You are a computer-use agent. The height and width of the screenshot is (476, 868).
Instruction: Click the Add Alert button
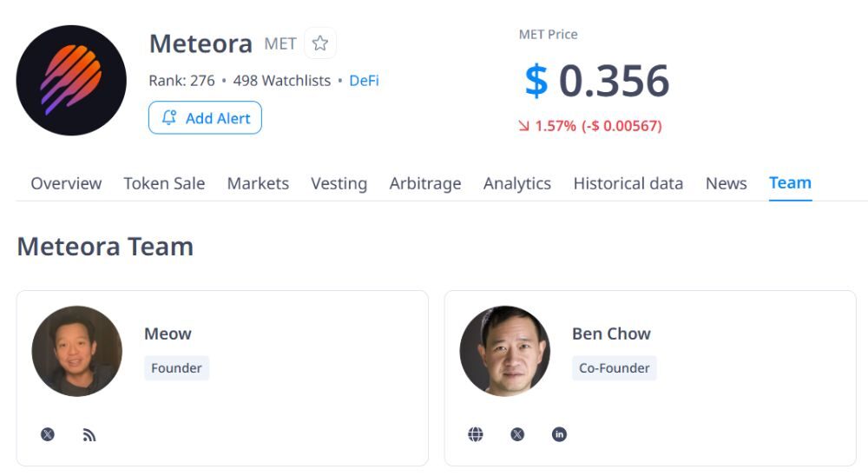click(205, 118)
